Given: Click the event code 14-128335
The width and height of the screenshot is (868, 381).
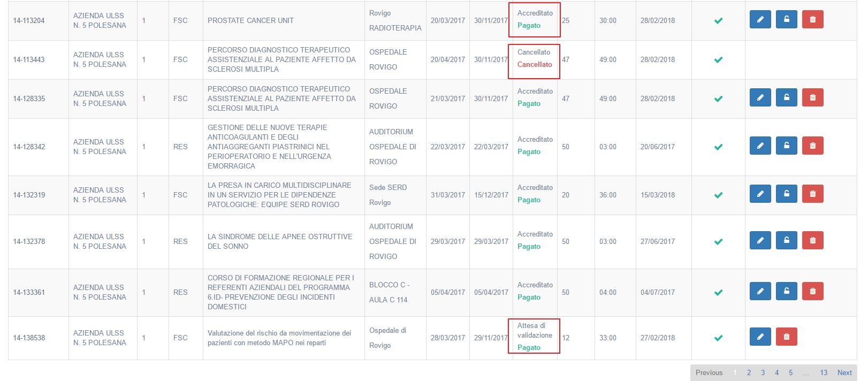Looking at the screenshot, I should [29, 99].
